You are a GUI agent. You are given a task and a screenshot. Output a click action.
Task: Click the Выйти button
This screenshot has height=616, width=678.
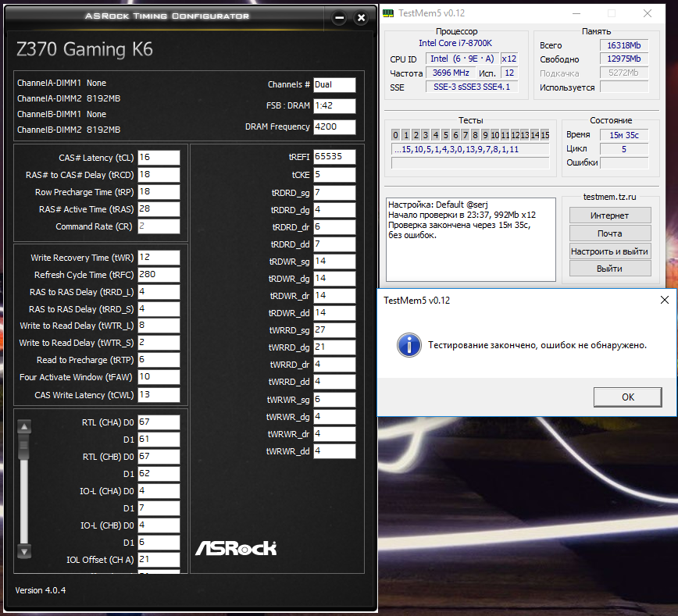point(610,269)
